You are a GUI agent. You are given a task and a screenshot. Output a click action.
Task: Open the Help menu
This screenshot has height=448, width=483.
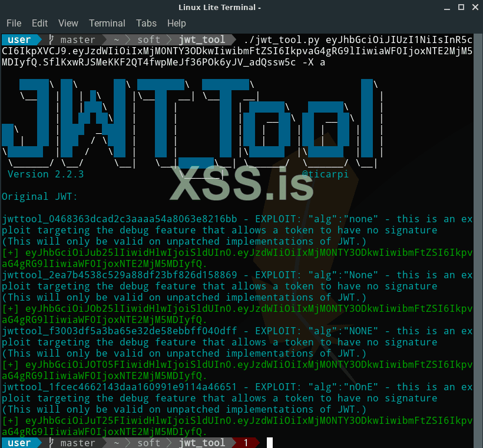(177, 23)
